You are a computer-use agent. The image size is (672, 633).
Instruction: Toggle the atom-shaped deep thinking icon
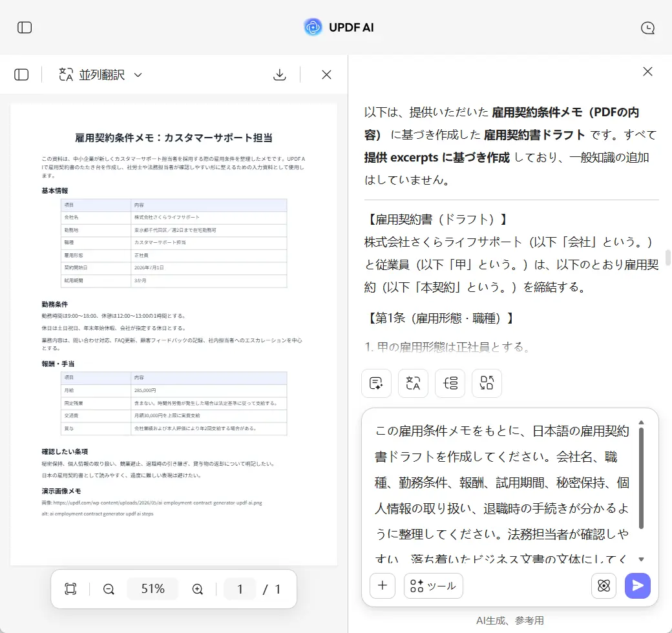[604, 585]
